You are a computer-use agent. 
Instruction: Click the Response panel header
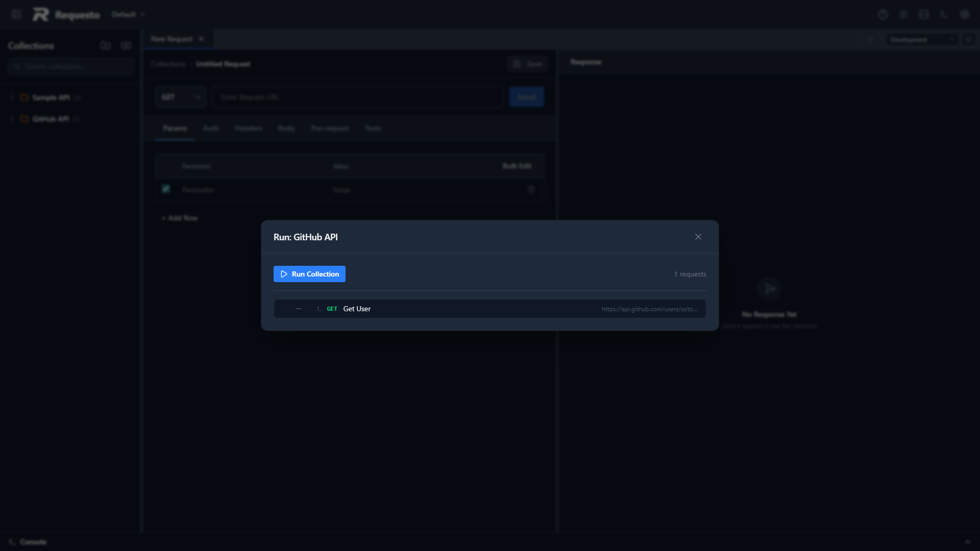click(586, 62)
